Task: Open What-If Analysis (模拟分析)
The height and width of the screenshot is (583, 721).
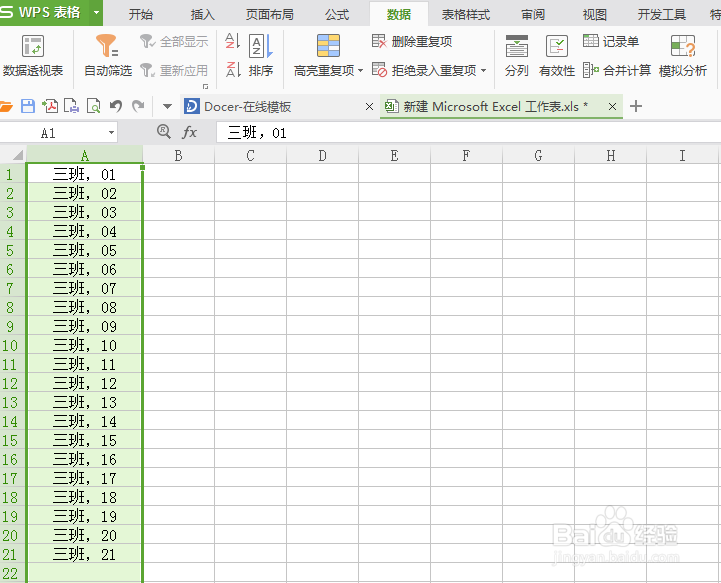Action: 683,55
